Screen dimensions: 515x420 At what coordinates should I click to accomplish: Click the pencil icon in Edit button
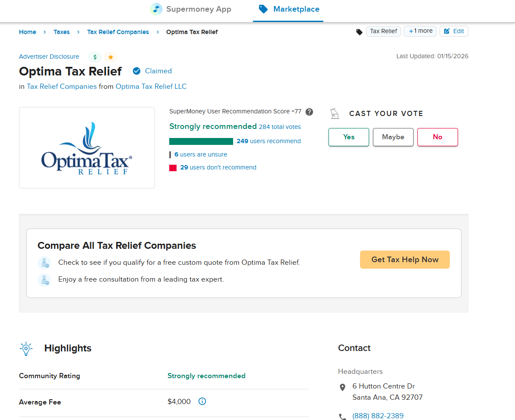(447, 31)
